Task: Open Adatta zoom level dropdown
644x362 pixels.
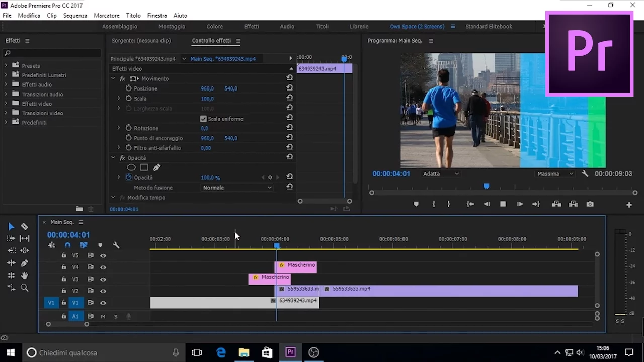Action: [x=441, y=174]
